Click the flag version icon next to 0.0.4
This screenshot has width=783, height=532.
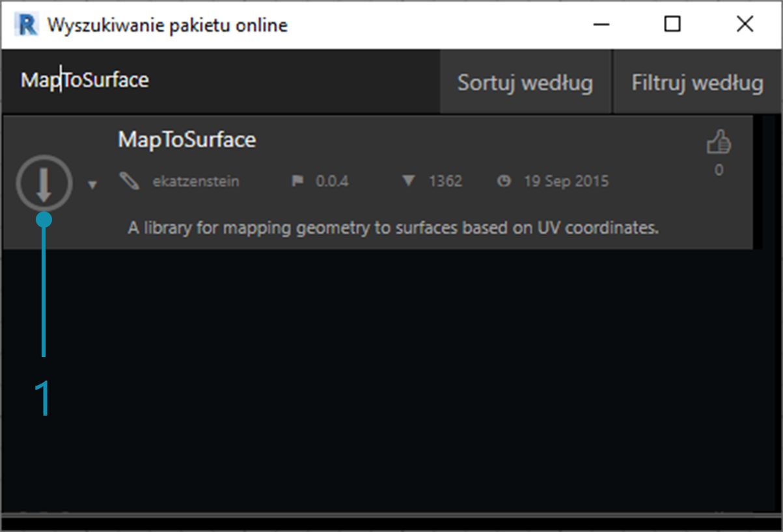(297, 181)
